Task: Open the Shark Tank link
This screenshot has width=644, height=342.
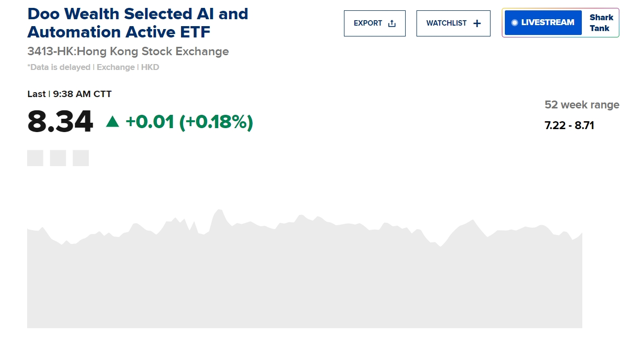Action: coord(601,23)
